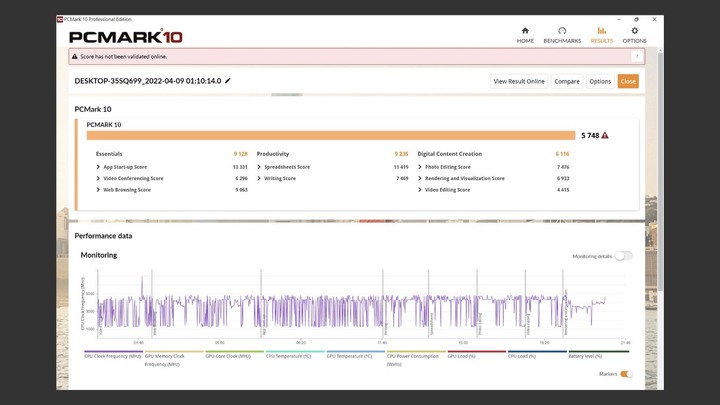
Task: Click the Video Editing value 4 415
Action: point(563,190)
